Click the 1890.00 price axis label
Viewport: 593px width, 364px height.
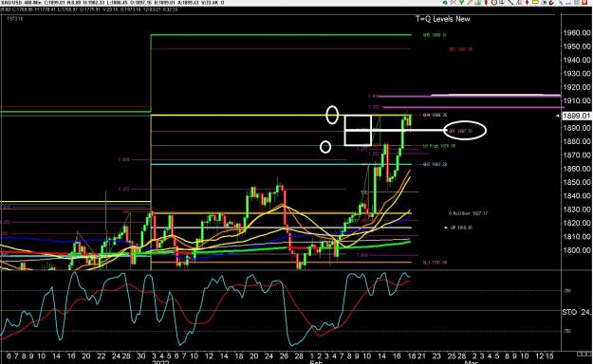pyautogui.click(x=577, y=128)
